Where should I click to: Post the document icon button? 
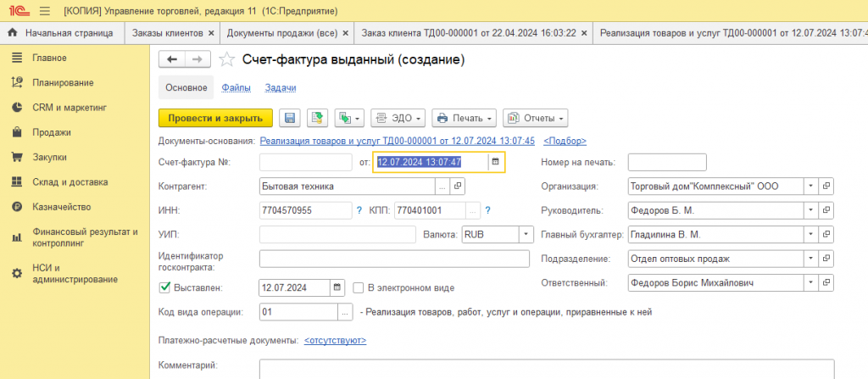(x=317, y=118)
